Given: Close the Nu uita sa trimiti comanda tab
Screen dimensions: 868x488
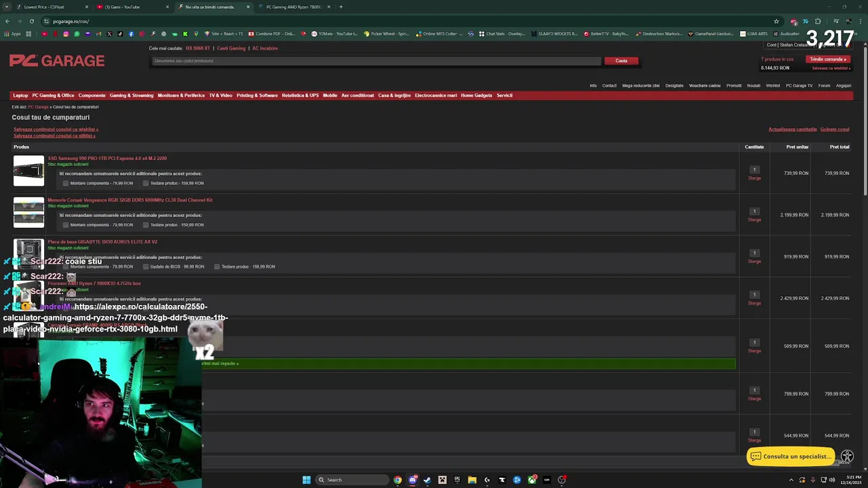Looking at the screenshot, I should (248, 7).
